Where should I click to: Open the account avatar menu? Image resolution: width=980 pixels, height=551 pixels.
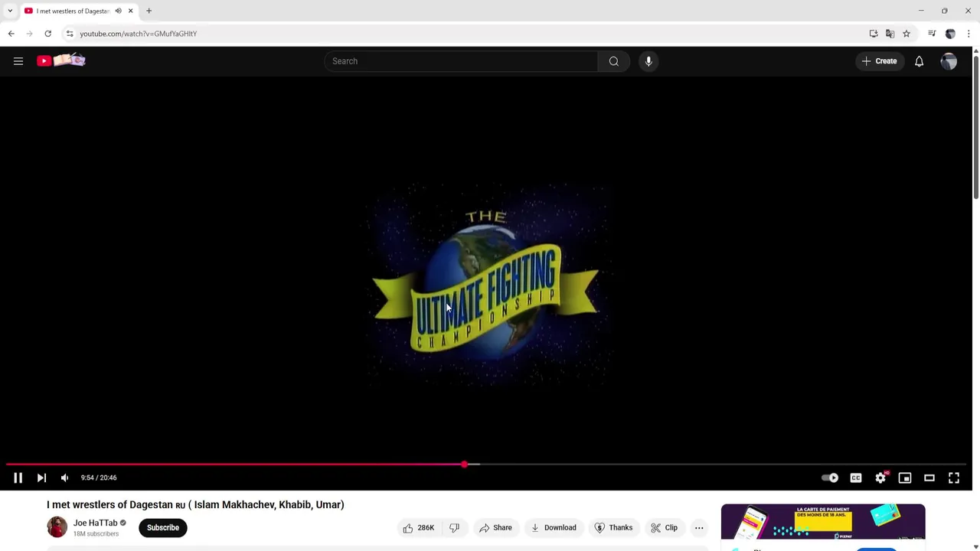[949, 61]
